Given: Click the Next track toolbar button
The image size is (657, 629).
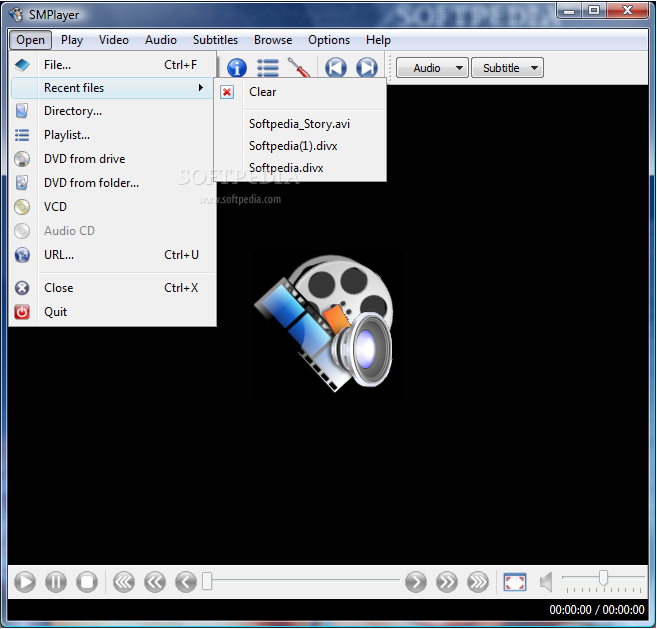Looking at the screenshot, I should 367,68.
